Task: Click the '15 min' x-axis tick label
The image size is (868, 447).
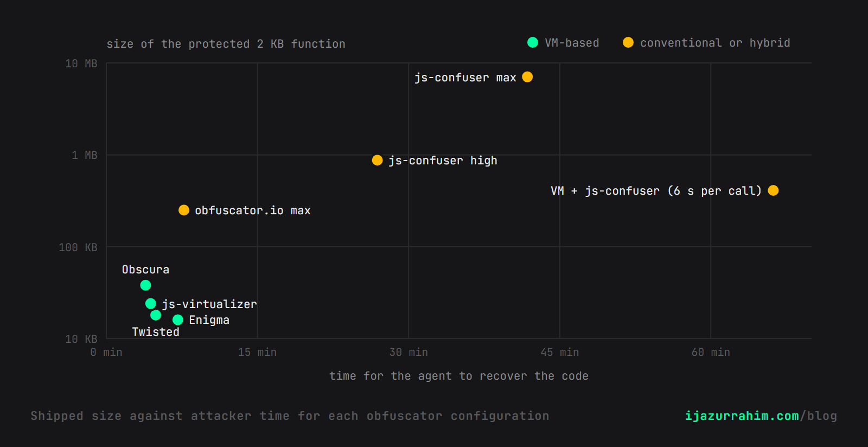Action: 257,352
